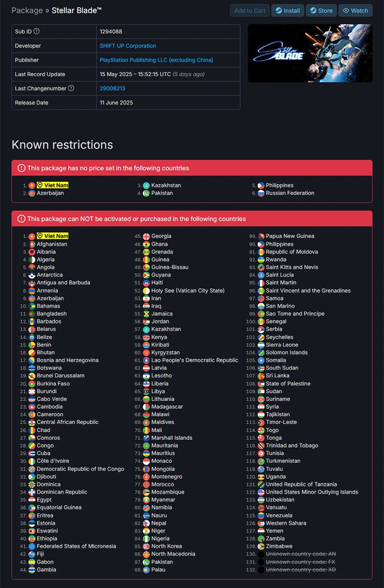Click the Russian Federation flag icon
The width and height of the screenshot is (384, 588).
pos(261,193)
